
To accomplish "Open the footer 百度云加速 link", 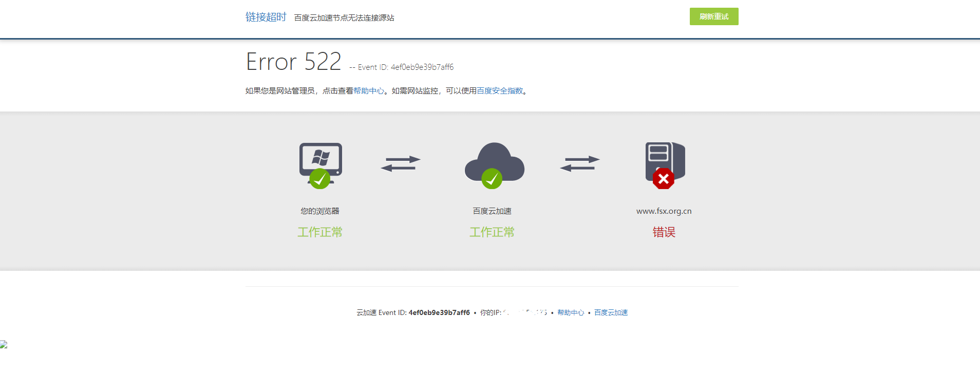I will [x=611, y=312].
